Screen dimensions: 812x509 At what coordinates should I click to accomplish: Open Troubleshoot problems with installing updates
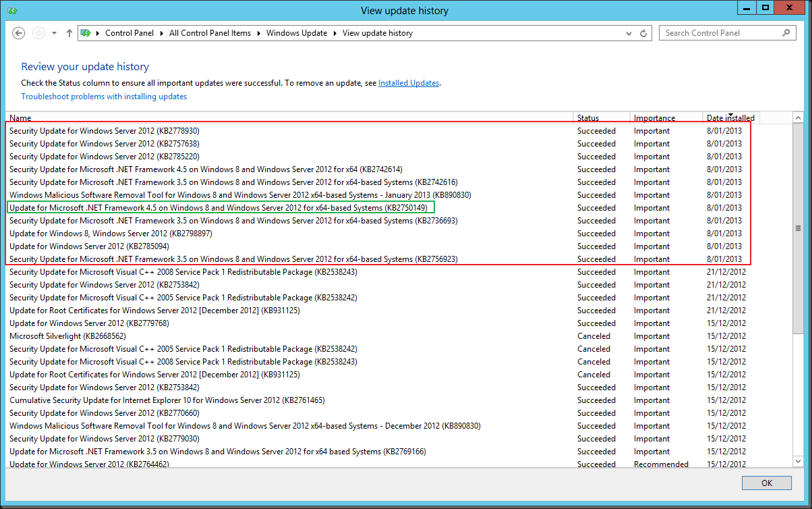104,97
